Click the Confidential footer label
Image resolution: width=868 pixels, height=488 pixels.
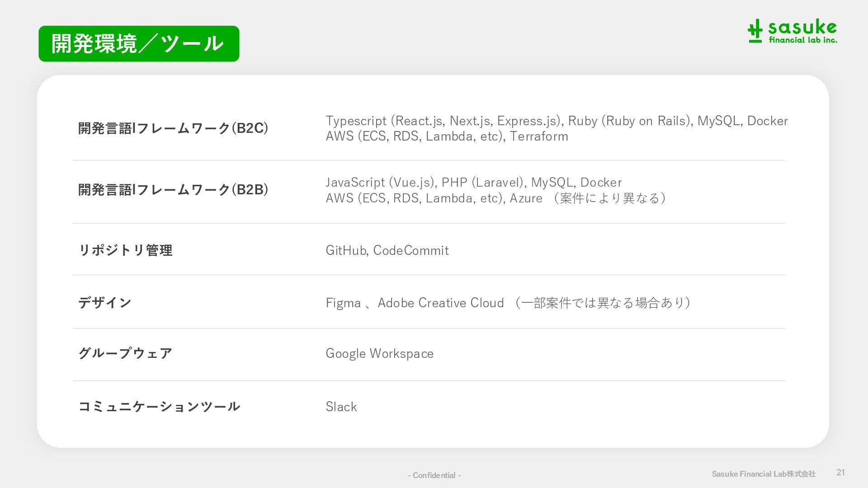coord(434,475)
